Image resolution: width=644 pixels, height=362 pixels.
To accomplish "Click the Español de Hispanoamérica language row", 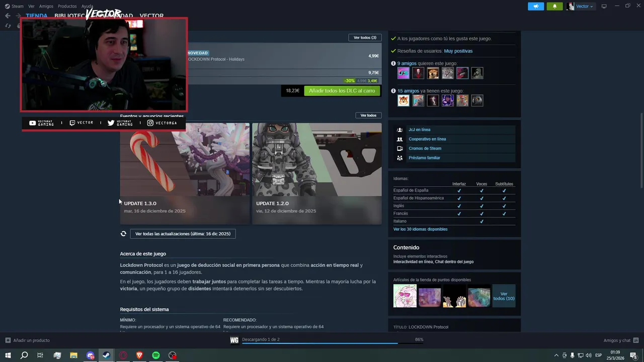I will (x=454, y=198).
